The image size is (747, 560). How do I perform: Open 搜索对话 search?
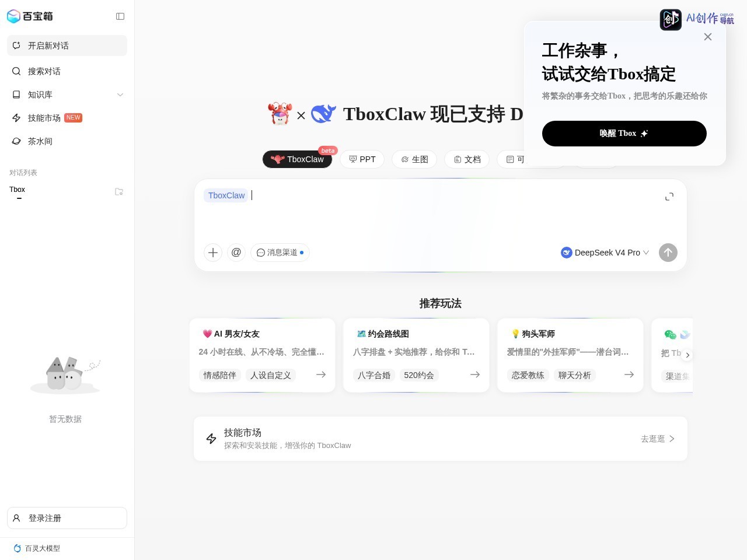[67, 71]
